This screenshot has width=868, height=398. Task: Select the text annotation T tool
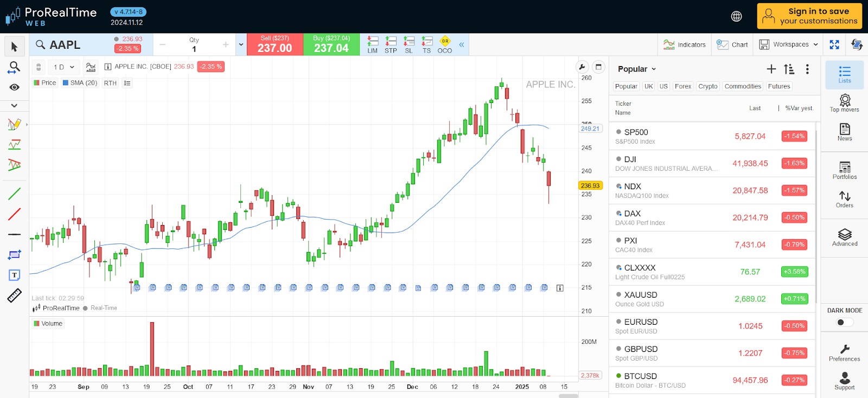click(14, 275)
